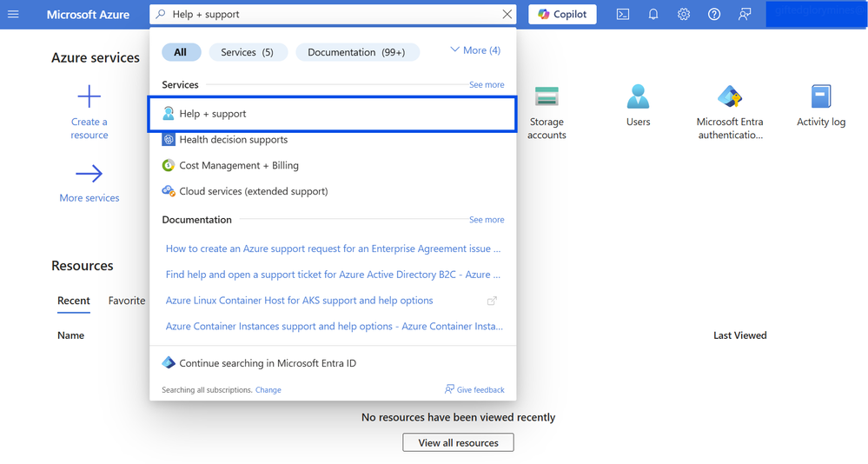
Task: Open the Storage accounts service icon
Action: click(x=547, y=96)
